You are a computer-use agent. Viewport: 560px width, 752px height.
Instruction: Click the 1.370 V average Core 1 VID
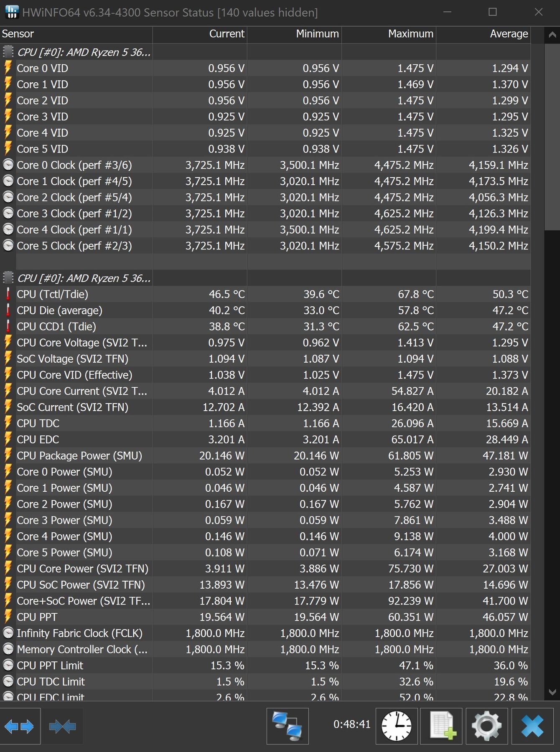point(510,84)
